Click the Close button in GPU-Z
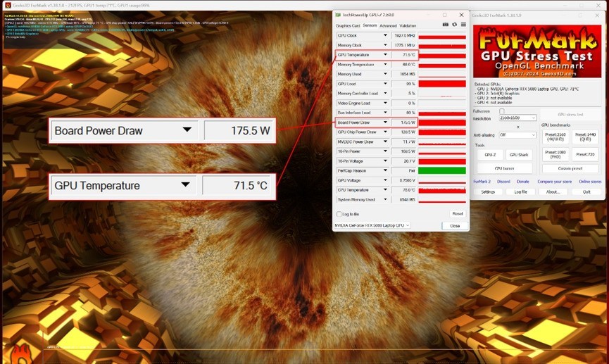609x364 pixels. coord(455,226)
